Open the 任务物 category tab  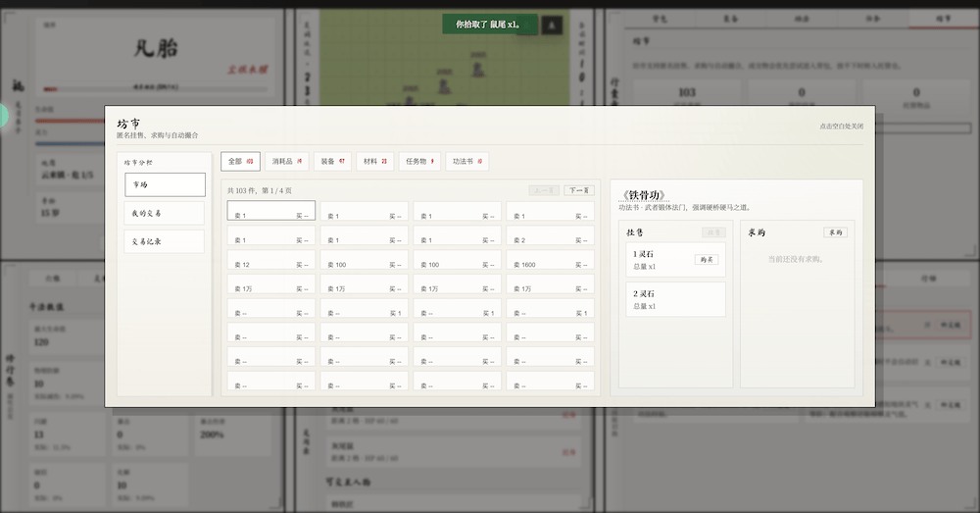point(419,161)
